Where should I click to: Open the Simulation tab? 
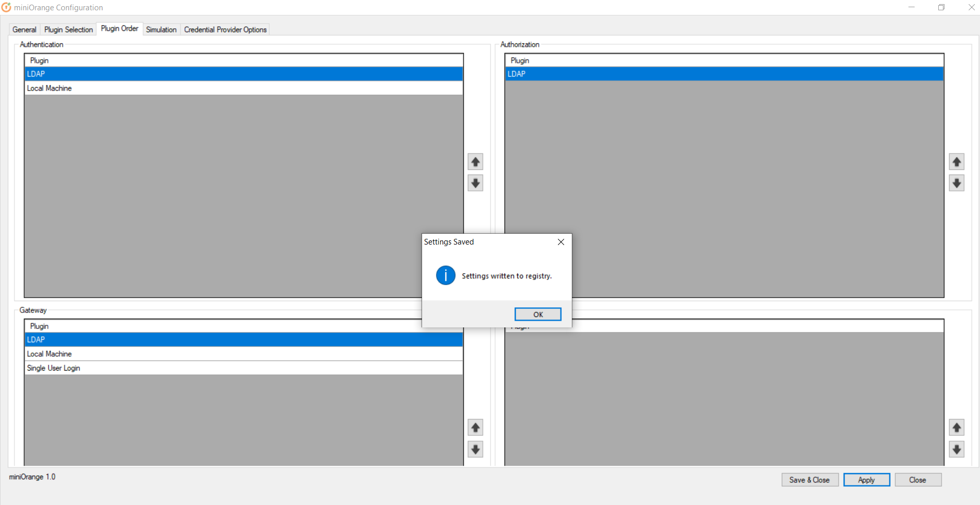pos(161,29)
